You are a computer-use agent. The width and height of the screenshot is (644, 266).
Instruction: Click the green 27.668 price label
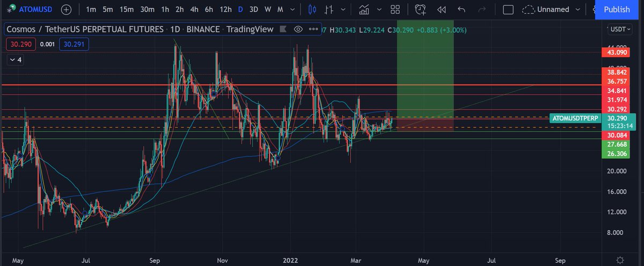point(617,144)
